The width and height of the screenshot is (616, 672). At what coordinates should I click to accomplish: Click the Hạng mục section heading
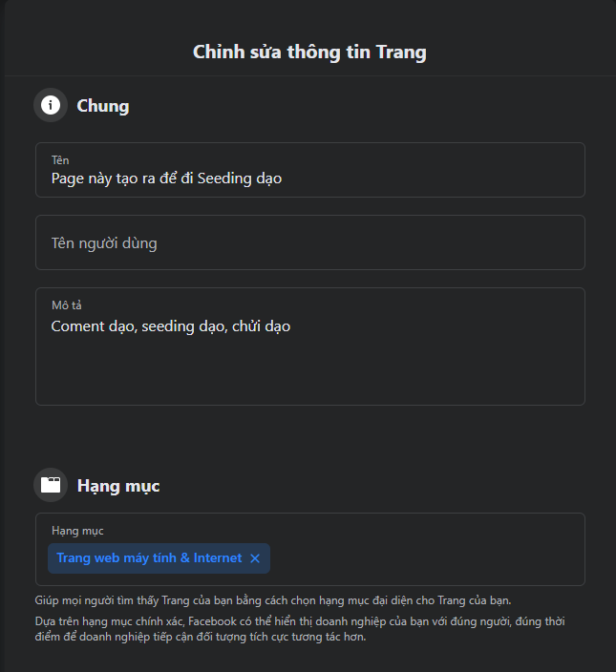(x=118, y=486)
